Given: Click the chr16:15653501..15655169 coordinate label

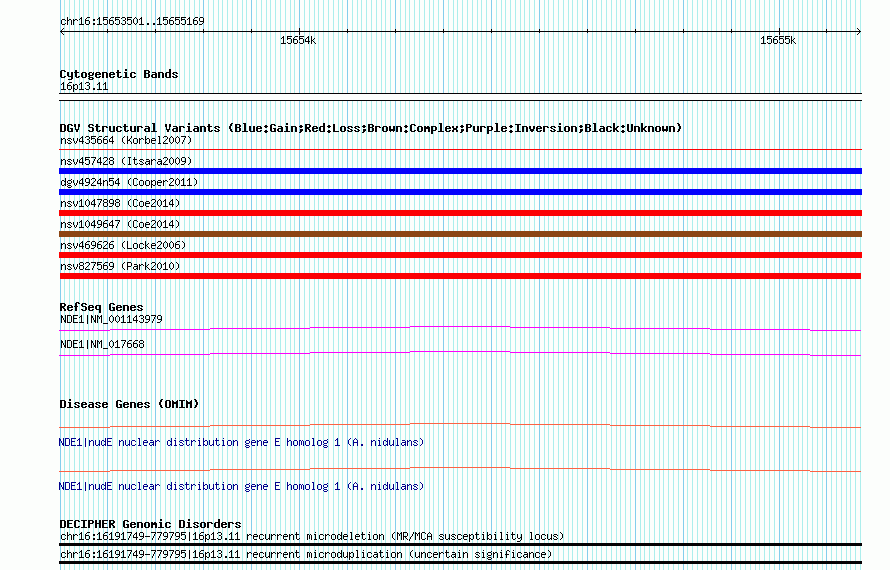Looking at the screenshot, I should (x=132, y=21).
